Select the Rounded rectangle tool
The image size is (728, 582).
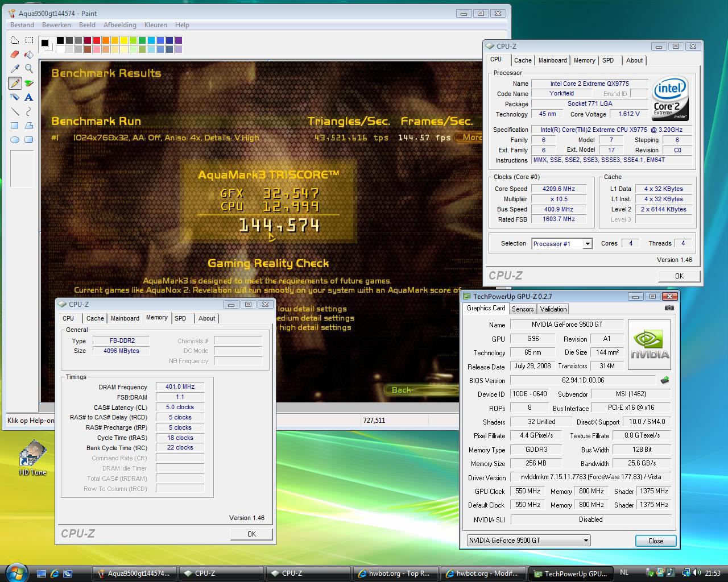pos(29,140)
